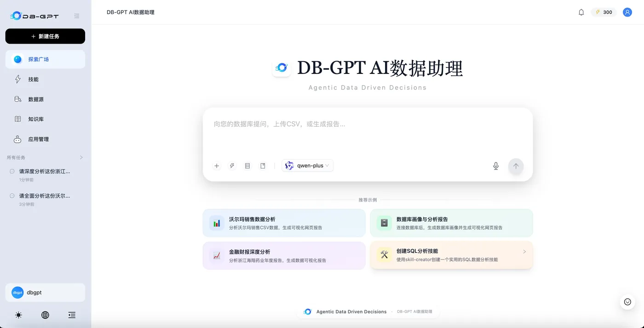Screen dimensions: 644x328
Task: Click the footer Agentic Data Driven Decisions logo
Action: coord(308,311)
